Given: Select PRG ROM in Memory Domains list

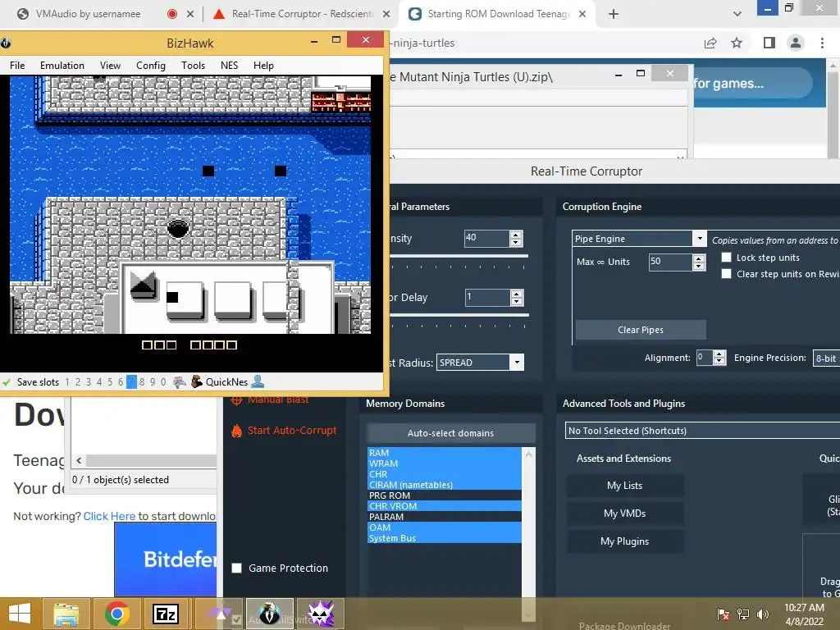Looking at the screenshot, I should point(444,495).
